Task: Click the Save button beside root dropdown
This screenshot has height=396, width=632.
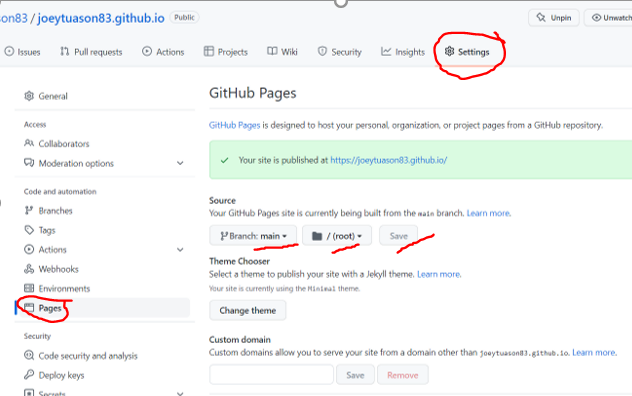Action: tap(399, 236)
